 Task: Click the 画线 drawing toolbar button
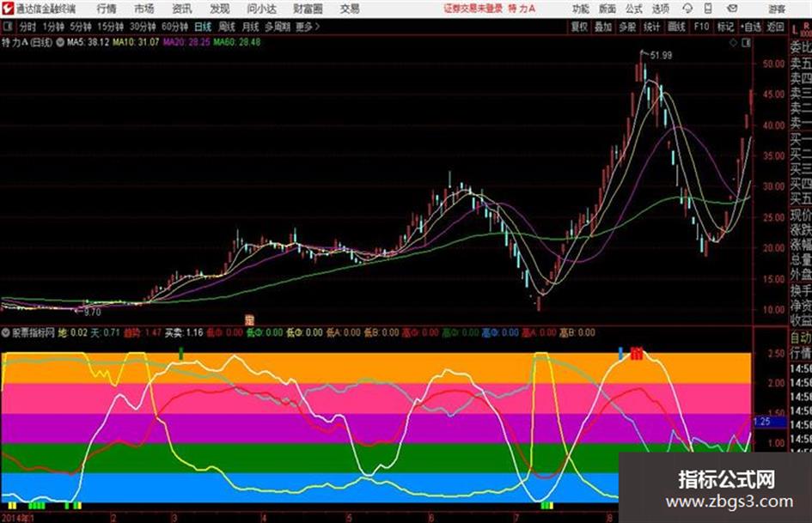click(x=676, y=27)
